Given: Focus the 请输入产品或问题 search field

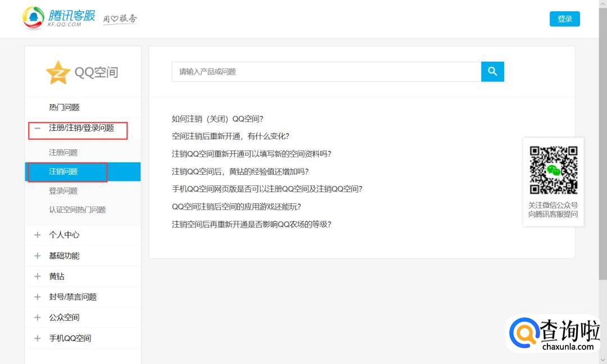Looking at the screenshot, I should pyautogui.click(x=327, y=71).
